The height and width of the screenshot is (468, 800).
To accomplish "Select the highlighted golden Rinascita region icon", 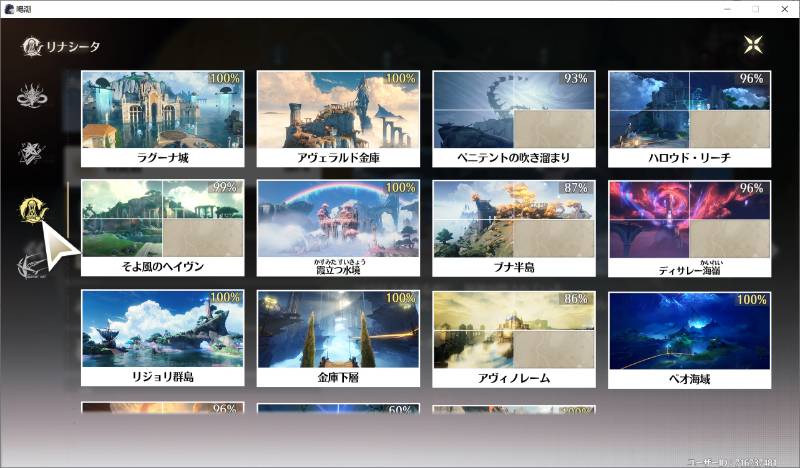I will tap(33, 209).
